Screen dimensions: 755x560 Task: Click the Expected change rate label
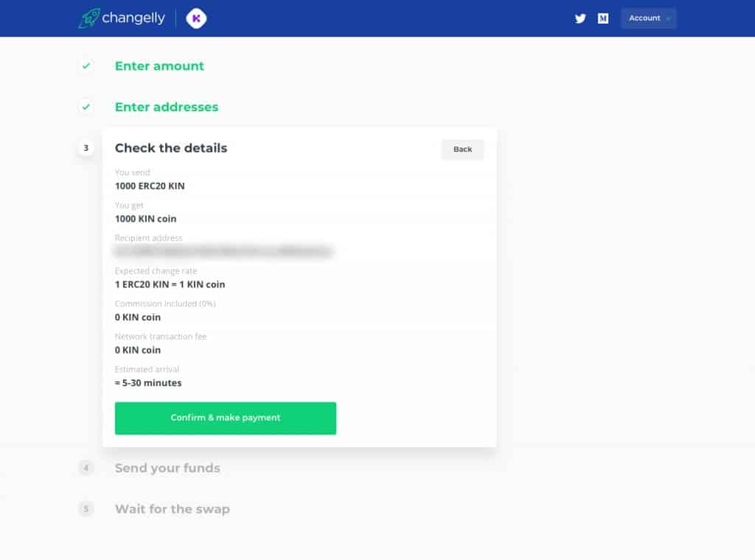tap(156, 271)
